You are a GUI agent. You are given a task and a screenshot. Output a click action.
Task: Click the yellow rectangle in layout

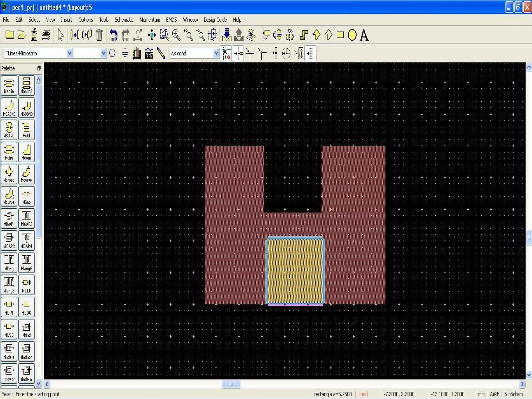295,270
